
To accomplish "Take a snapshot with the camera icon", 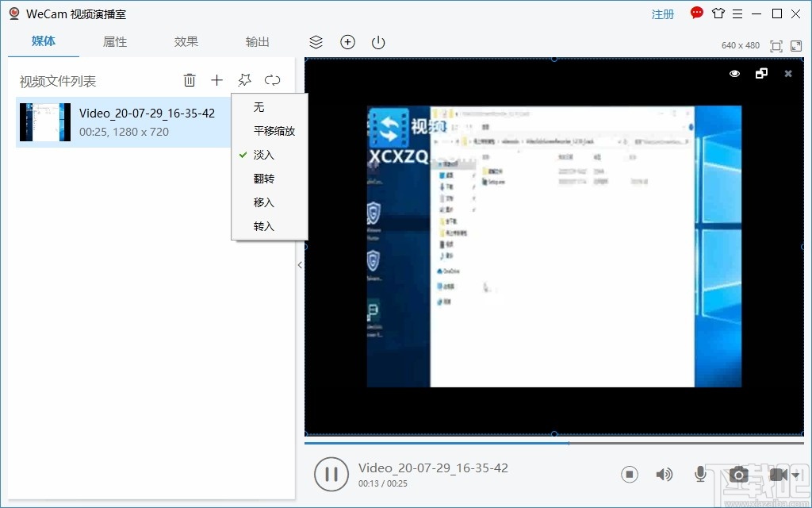I will point(738,474).
